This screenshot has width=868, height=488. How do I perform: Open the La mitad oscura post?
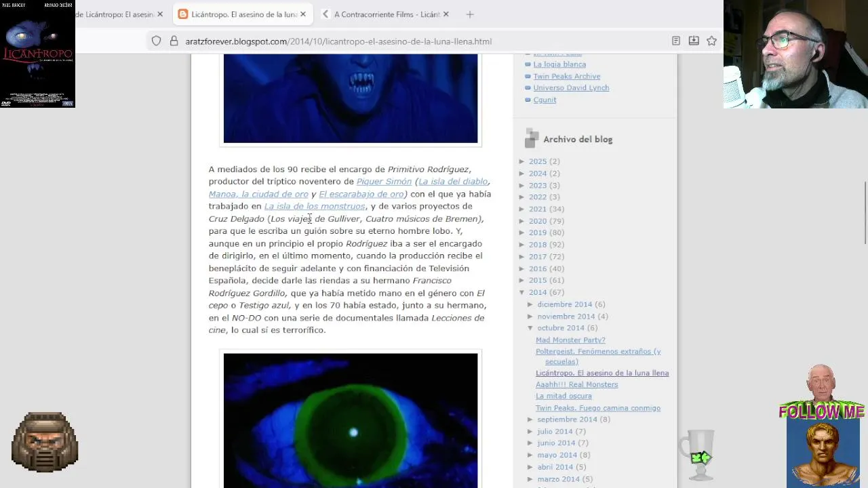564,396
